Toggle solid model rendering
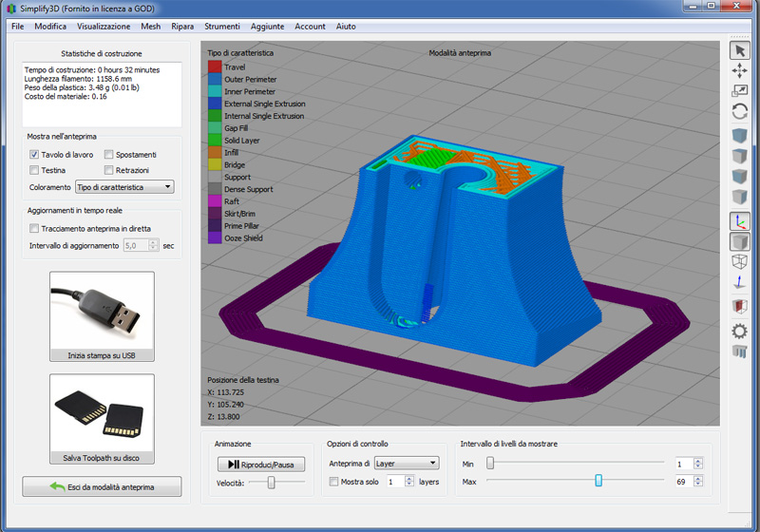 740,241
